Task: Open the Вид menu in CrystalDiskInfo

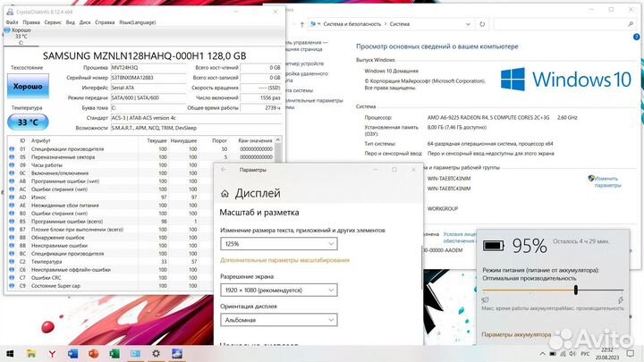Action: pyautogui.click(x=71, y=22)
